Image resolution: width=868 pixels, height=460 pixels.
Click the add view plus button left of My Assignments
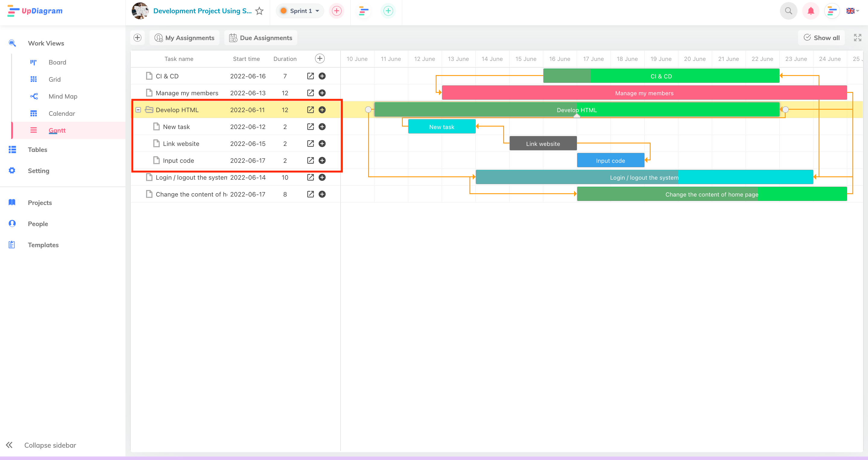pos(137,37)
